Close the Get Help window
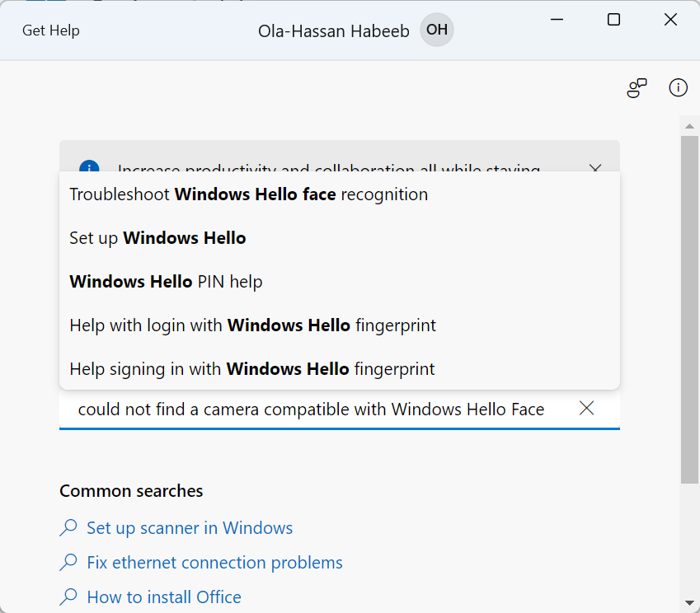The height and width of the screenshot is (613, 700). coord(670,20)
